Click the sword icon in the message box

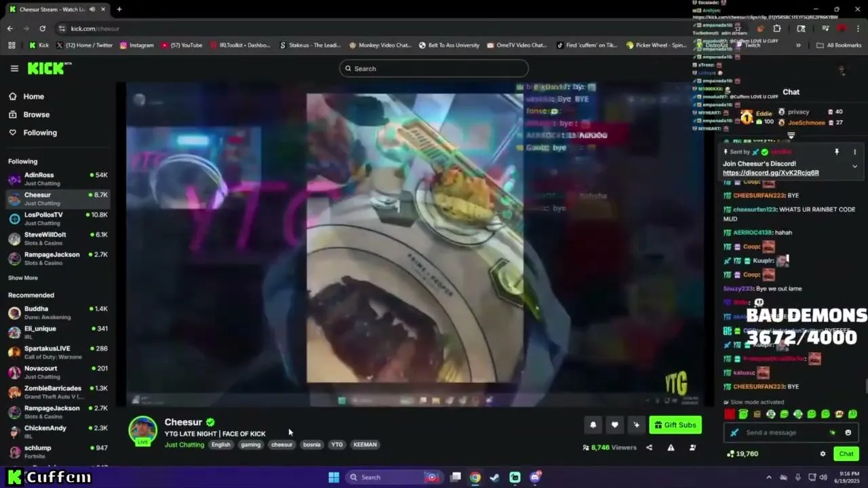[734, 432]
